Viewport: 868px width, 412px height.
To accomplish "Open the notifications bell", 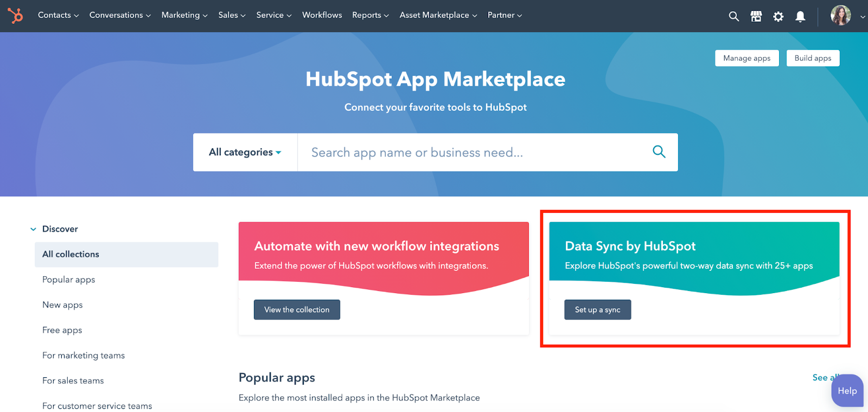I will point(800,16).
